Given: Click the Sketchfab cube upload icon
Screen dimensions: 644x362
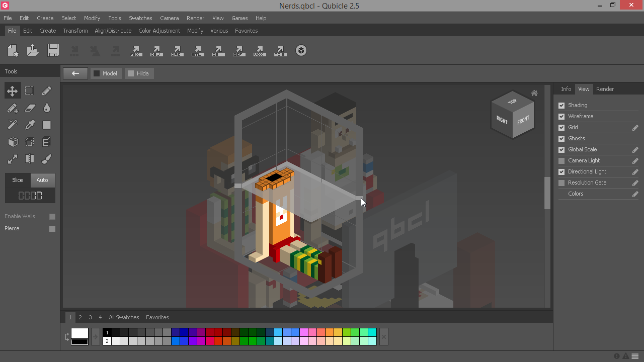Looking at the screenshot, I should click(301, 50).
